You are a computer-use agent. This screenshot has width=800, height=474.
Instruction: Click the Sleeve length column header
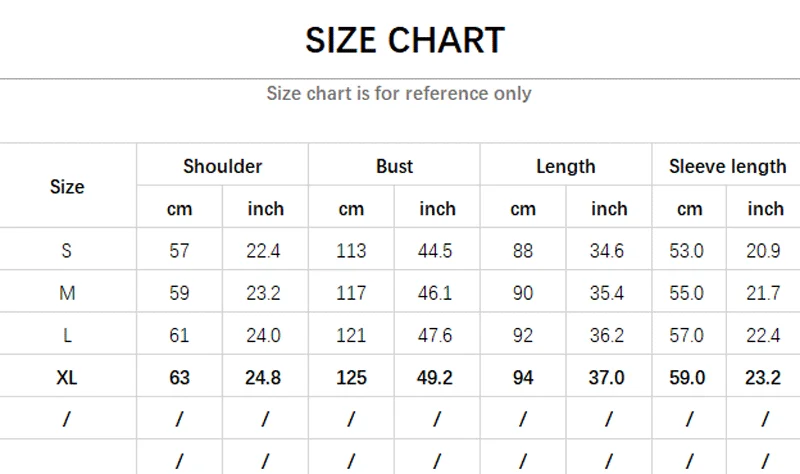pos(727,167)
